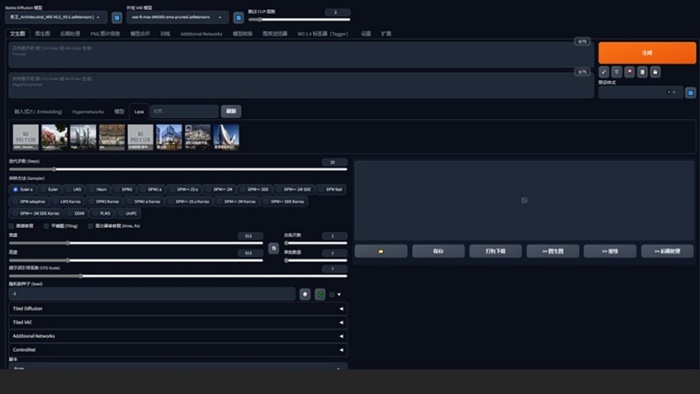Enable the face restoration checkbox
The image size is (700, 394).
12,226
